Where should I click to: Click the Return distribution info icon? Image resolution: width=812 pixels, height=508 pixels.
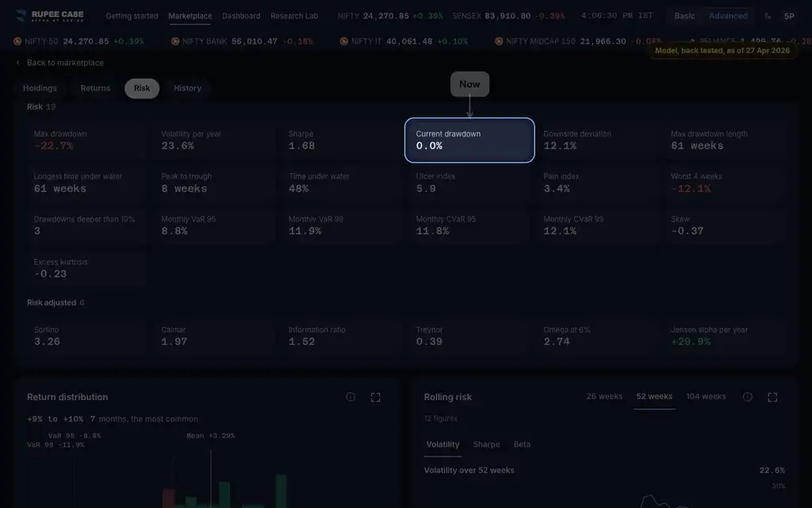350,397
